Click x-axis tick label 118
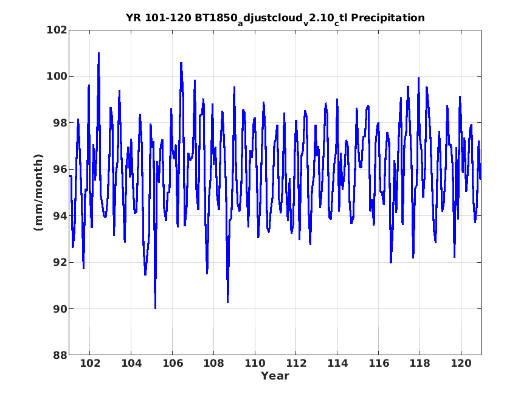Viewport: 532px width, 399px height. pyautogui.click(x=420, y=363)
